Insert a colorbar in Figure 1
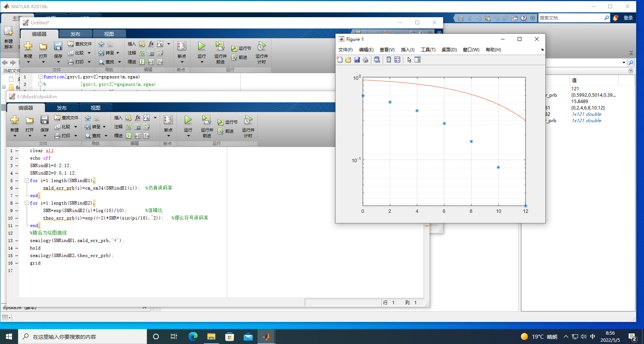Viewport: 644px width, 344px height. [389, 60]
